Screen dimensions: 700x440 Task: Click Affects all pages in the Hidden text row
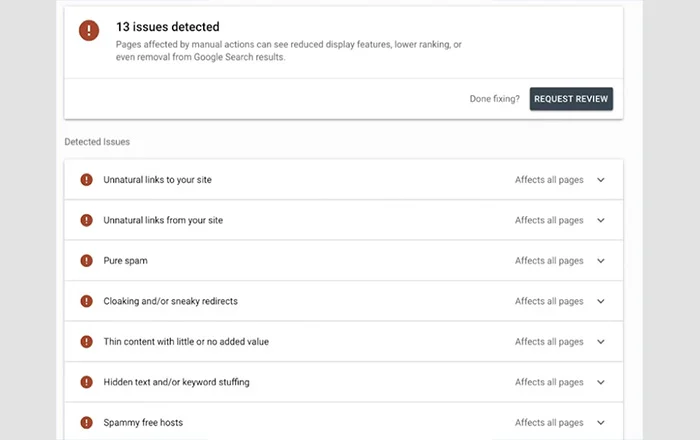pos(549,382)
